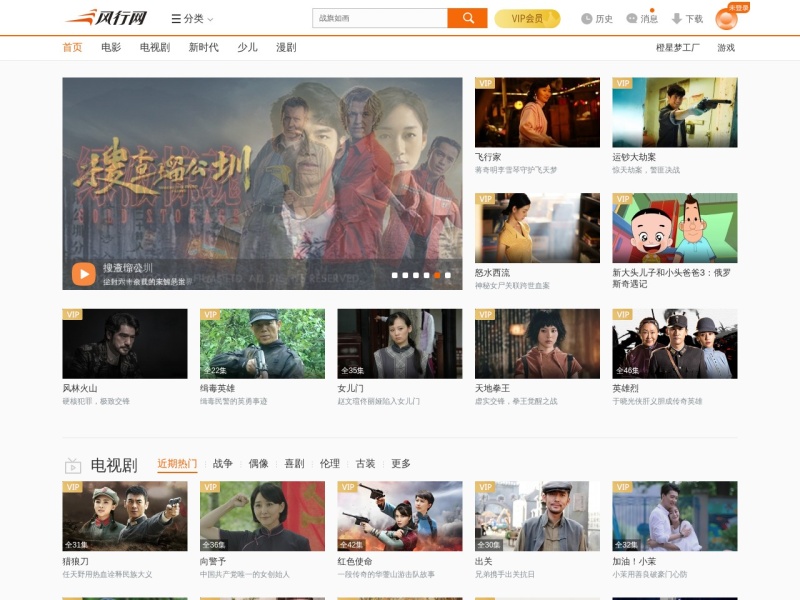The width and height of the screenshot is (800, 600).
Task: Open the 运钞大劫案 thumbnail
Action: click(x=674, y=112)
